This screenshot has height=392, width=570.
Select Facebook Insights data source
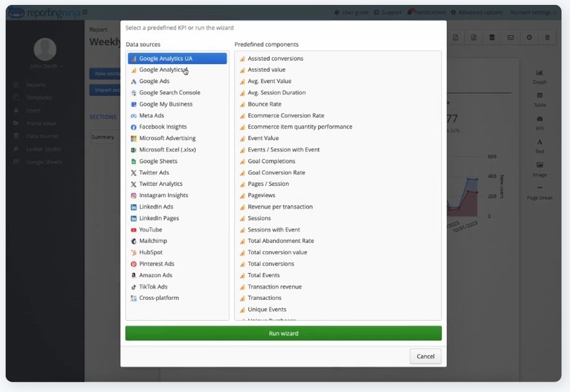[177, 127]
